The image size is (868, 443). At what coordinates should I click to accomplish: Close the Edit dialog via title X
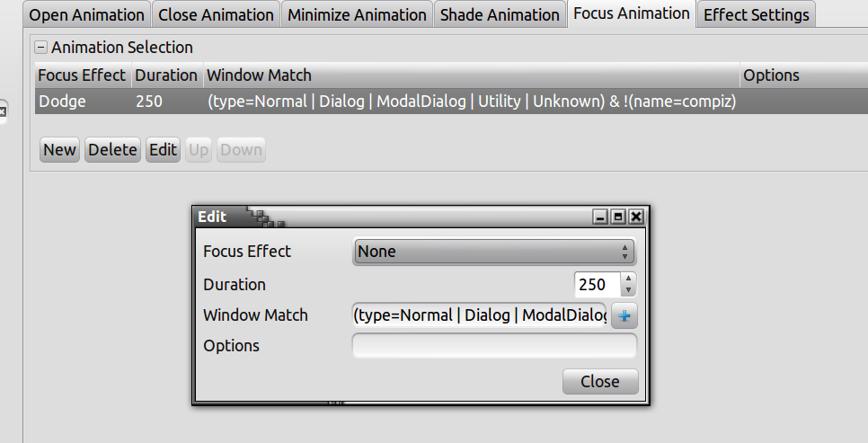[x=636, y=217]
